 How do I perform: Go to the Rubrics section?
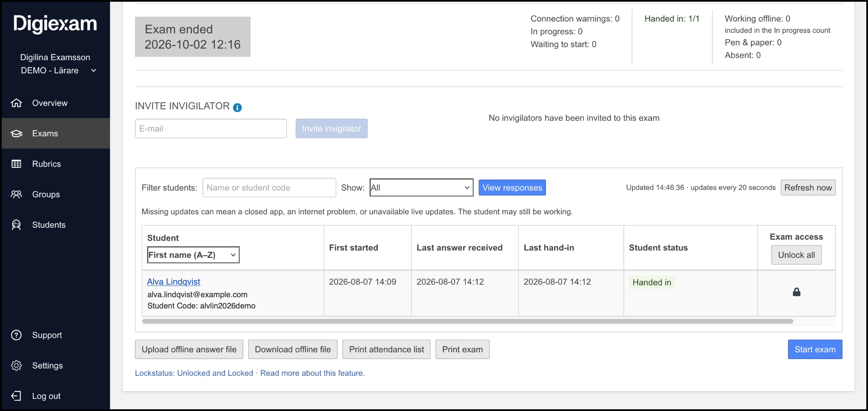pyautogui.click(x=56, y=164)
